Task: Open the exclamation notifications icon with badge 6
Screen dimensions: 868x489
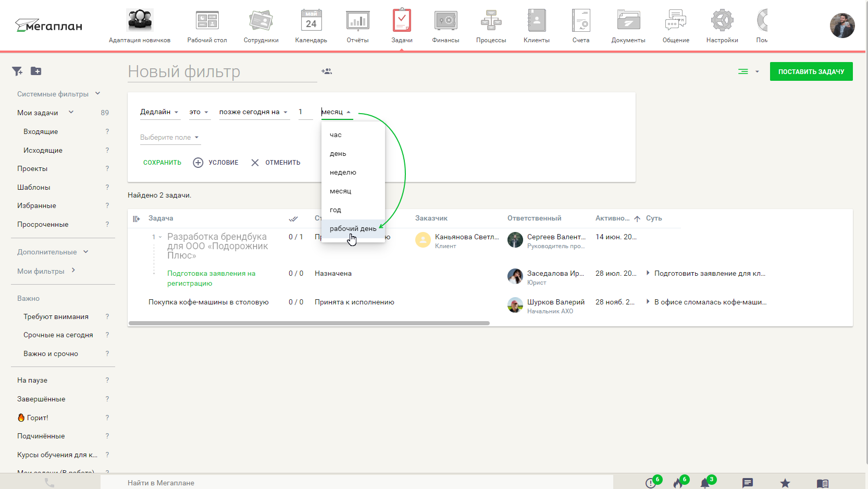Action: [x=651, y=483]
